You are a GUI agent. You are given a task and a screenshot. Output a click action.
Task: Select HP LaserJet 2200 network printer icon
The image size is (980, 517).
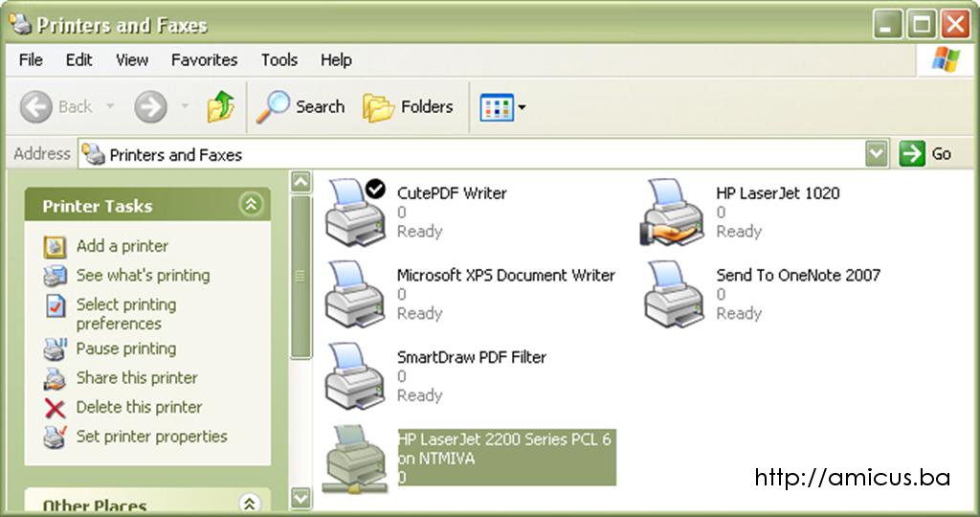(x=355, y=460)
